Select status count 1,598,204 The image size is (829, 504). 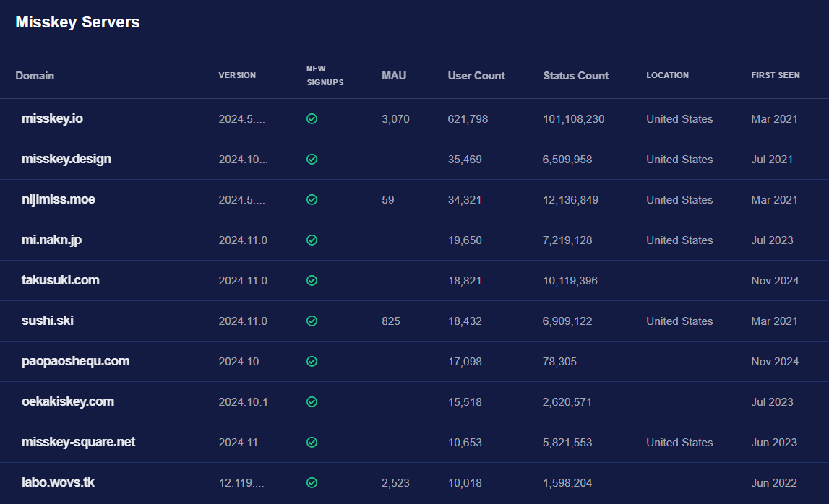(567, 482)
